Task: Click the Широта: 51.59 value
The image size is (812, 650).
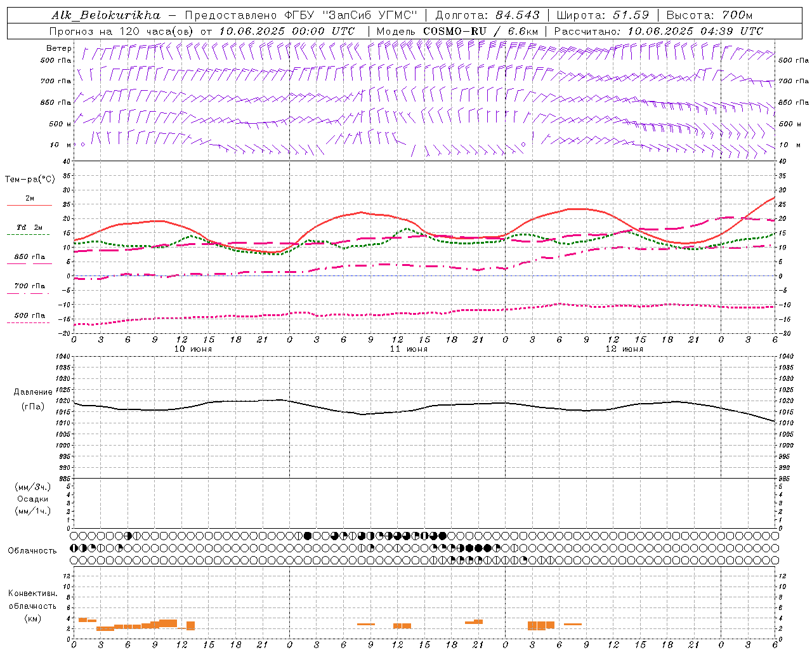Action: (x=603, y=15)
